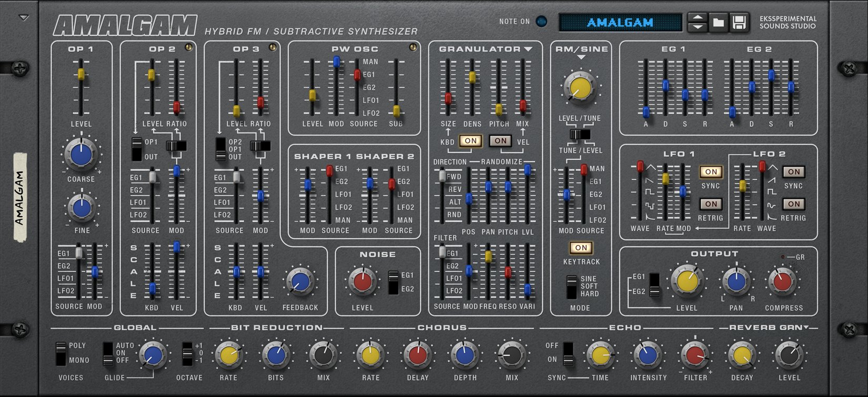Click the LFO 1 WAVE selector slider
The width and height of the screenshot is (868, 397).
pyautogui.click(x=640, y=167)
